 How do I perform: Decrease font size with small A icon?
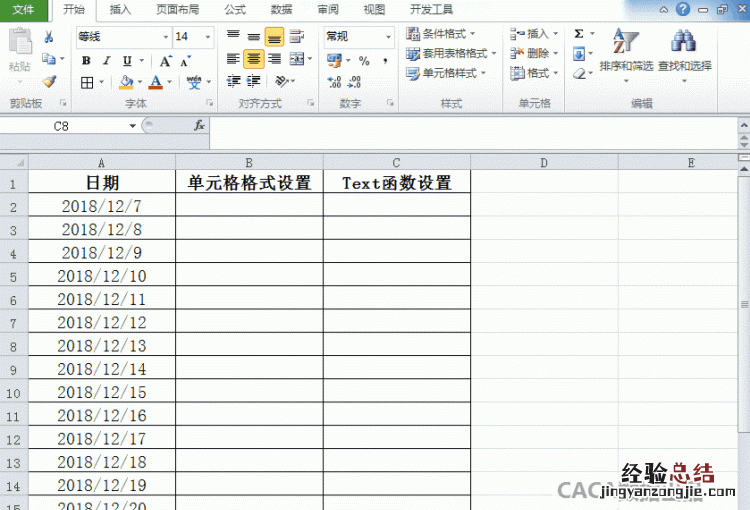coord(186,61)
